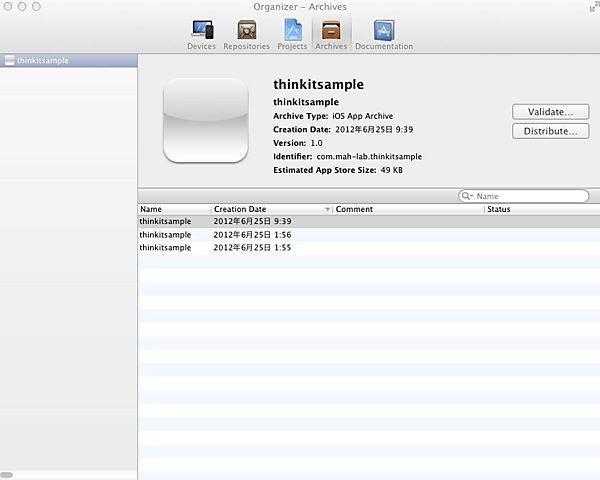Click the large app icon thumbnail
Screen dimensions: 600x480
click(205, 120)
